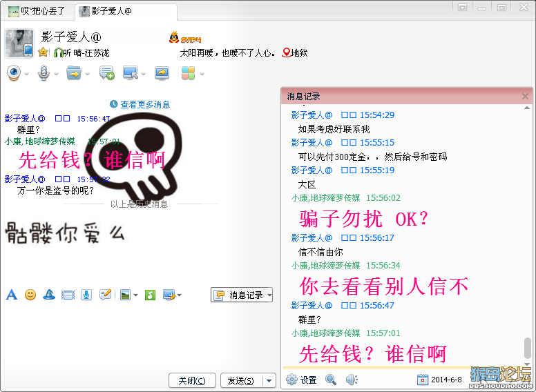Open the send options arrow beside 发送
This screenshot has height=392, width=536.
[x=269, y=380]
